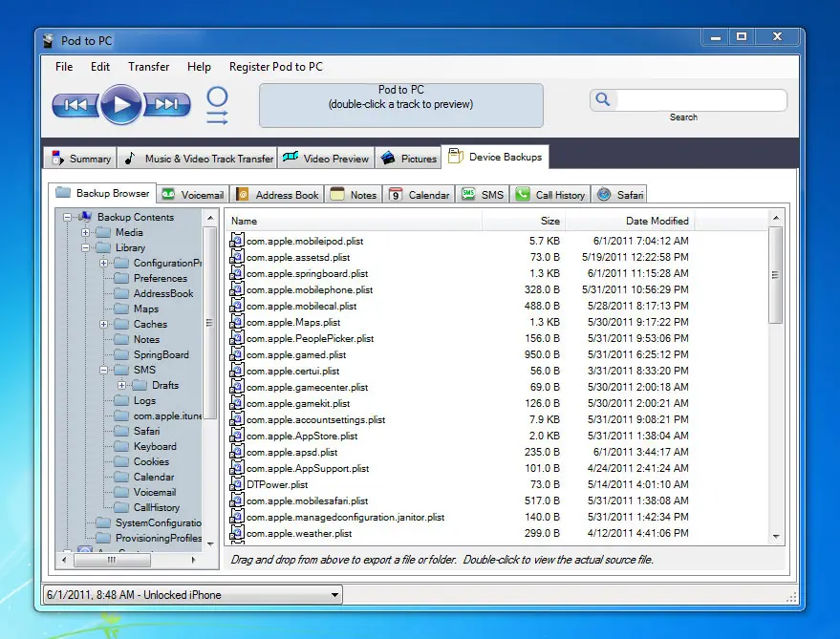This screenshot has width=840, height=639.
Task: Select the SpringBoard folder in tree
Action: point(162,354)
